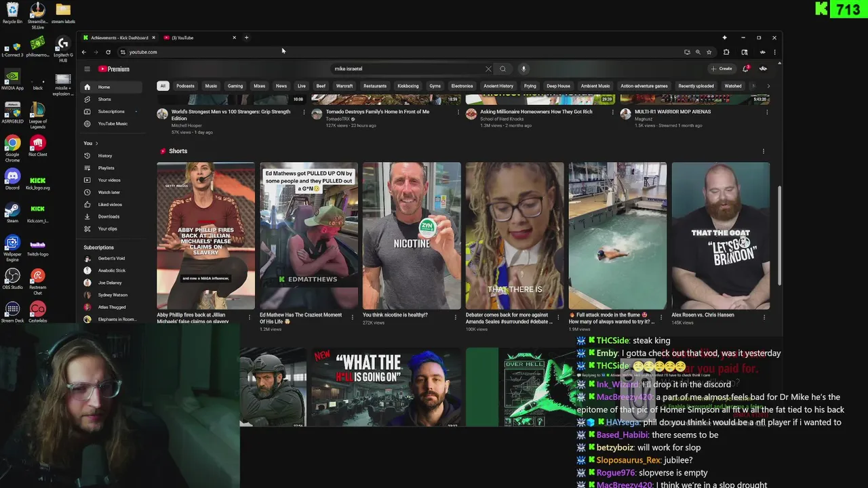Select the Recently uploaded filter chip
Image resolution: width=868 pixels, height=488 pixels.
tap(696, 86)
